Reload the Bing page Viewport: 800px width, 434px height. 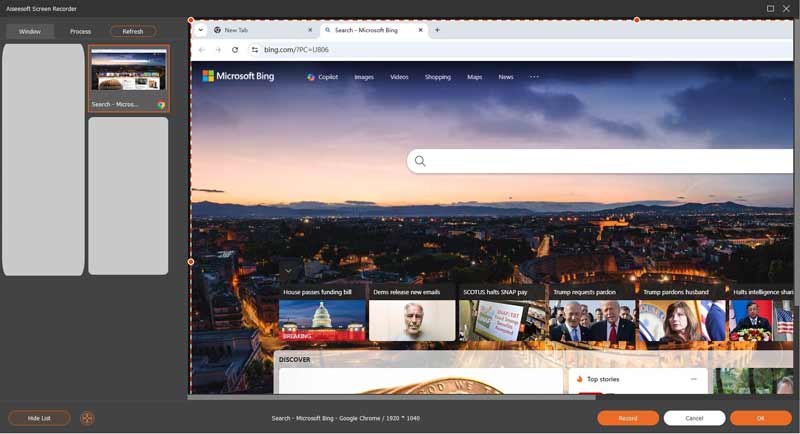pyautogui.click(x=235, y=49)
